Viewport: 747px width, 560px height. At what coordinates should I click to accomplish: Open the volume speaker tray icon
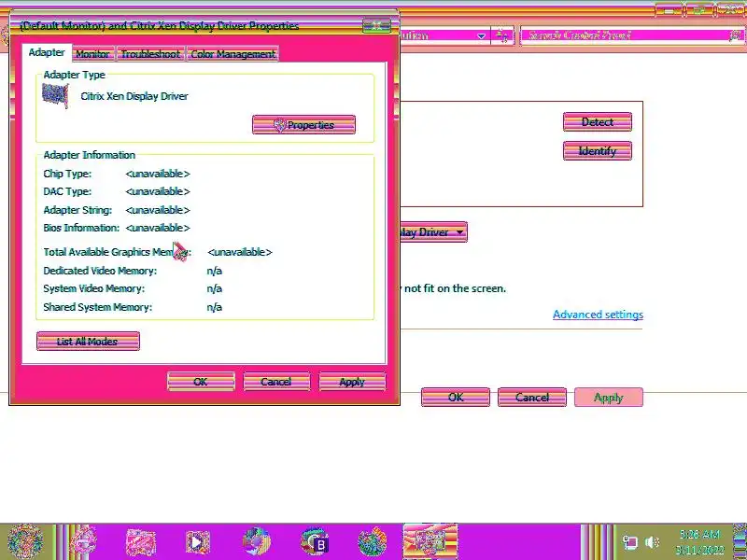pos(652,542)
